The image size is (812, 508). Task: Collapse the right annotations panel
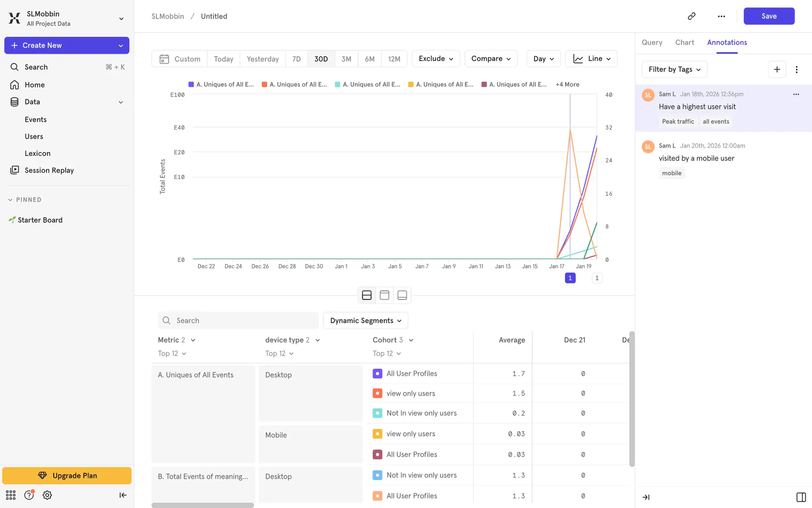646,497
